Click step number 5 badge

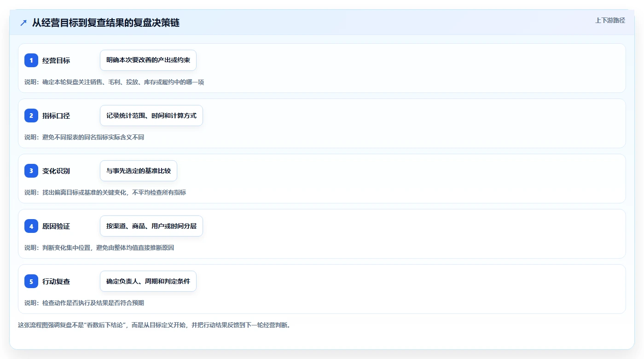click(31, 281)
